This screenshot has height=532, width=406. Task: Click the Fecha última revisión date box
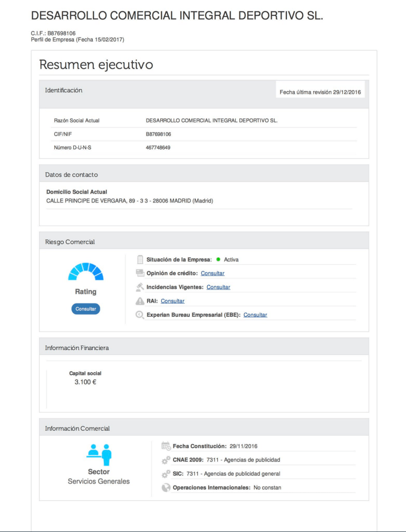point(320,92)
